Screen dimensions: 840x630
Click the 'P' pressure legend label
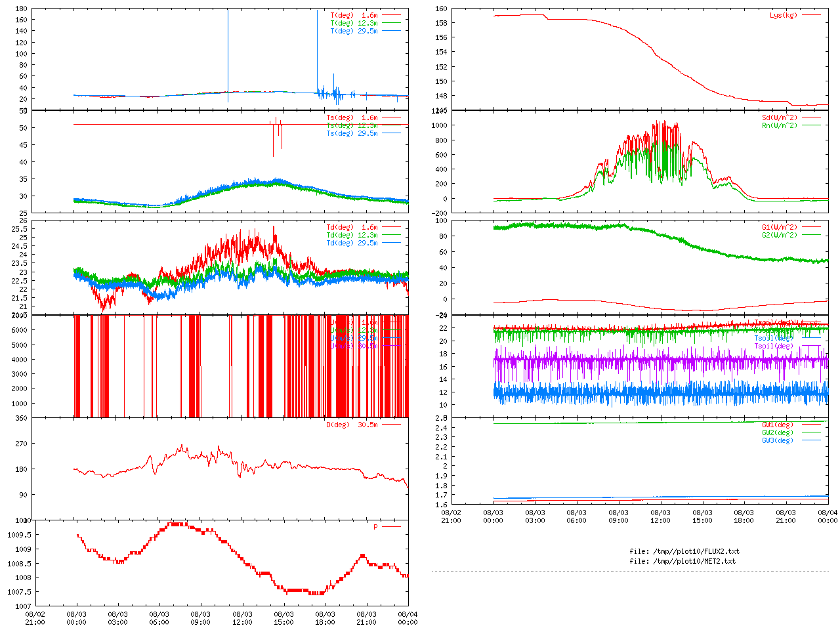coord(376,528)
